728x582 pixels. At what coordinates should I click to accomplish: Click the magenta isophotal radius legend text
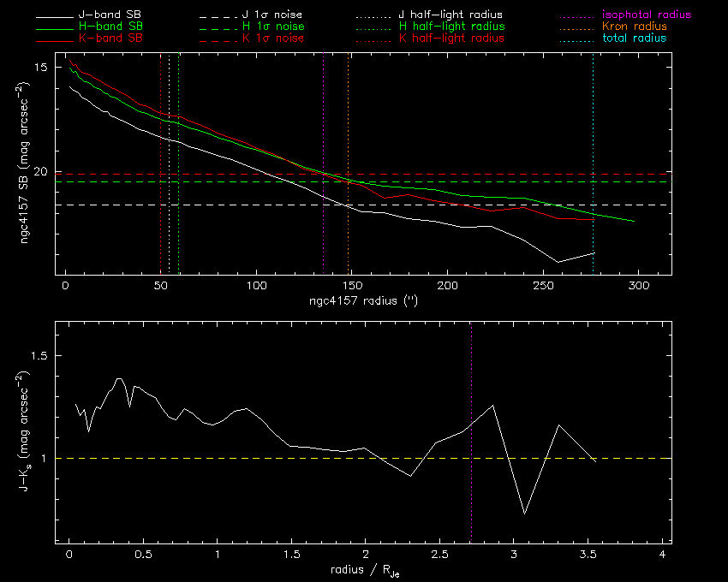click(646, 15)
